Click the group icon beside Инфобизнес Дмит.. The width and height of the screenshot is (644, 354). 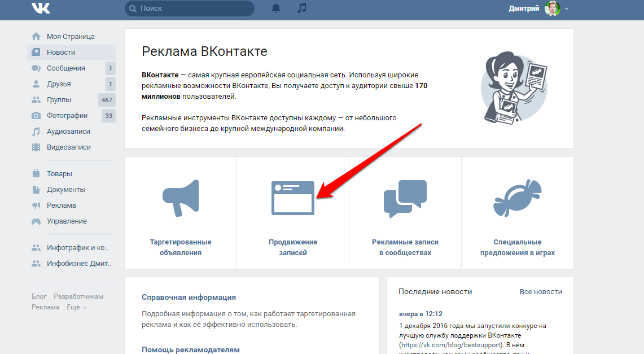coord(36,264)
